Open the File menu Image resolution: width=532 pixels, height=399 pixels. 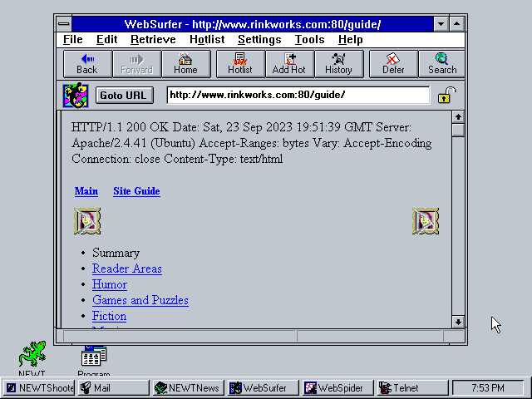pyautogui.click(x=73, y=40)
